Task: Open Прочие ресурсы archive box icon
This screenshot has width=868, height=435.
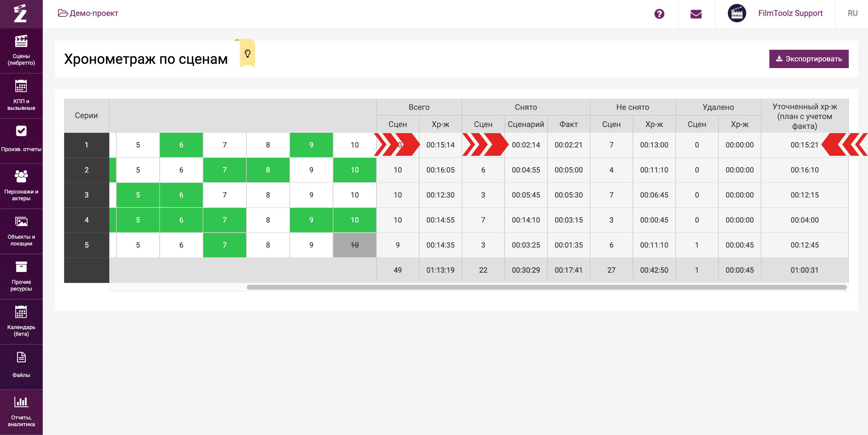Action: pyautogui.click(x=21, y=267)
